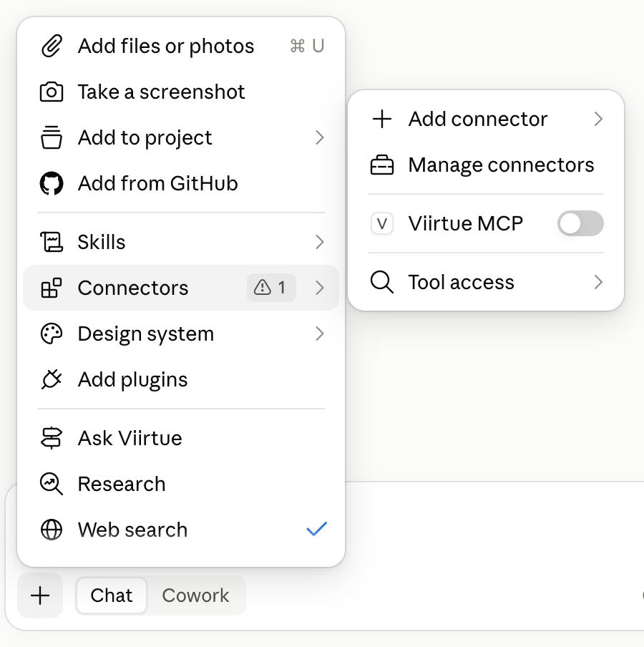This screenshot has width=644, height=647.
Task: Click the ⌘ U shortcut hint
Action: (308, 46)
